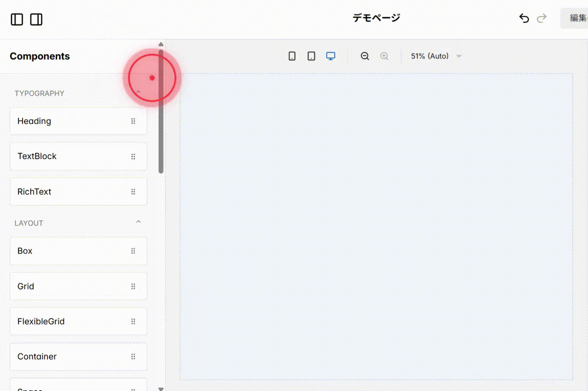Redo the last change
Image resolution: width=588 pixels, height=391 pixels.
(541, 18)
